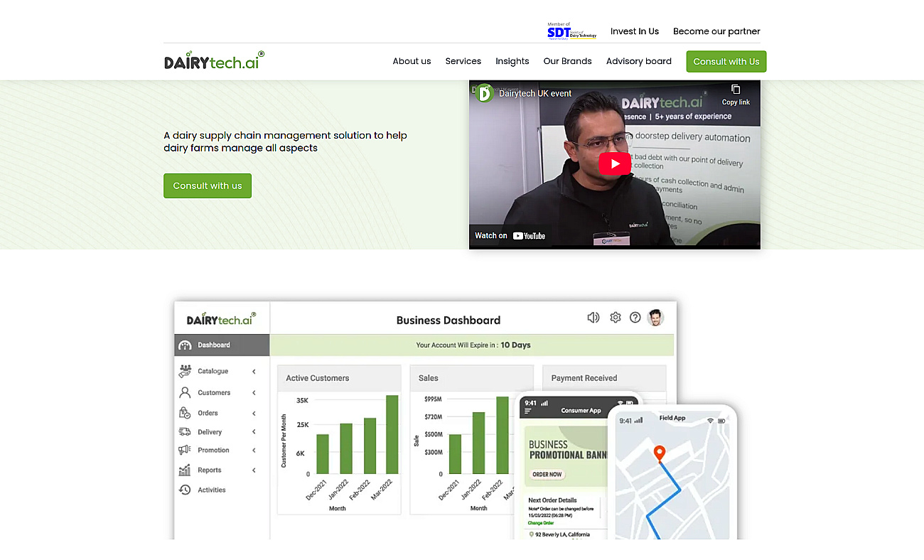The image size is (924, 560).
Task: Open the About us menu
Action: coord(412,61)
